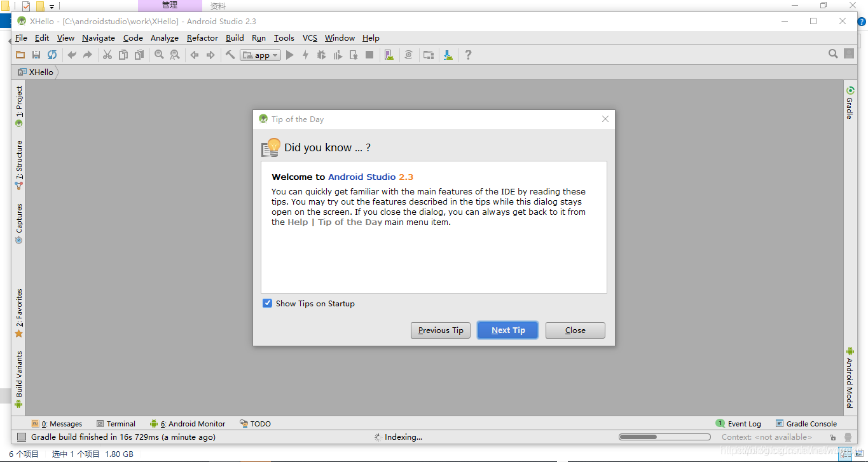Click the Debug app bug icon
This screenshot has width=868, height=462.
pyautogui.click(x=322, y=55)
